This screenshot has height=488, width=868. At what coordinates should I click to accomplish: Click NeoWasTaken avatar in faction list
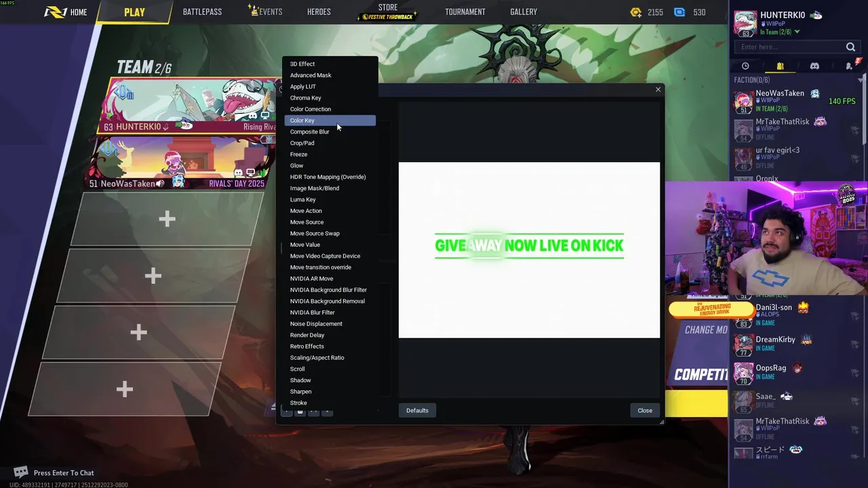tap(744, 101)
